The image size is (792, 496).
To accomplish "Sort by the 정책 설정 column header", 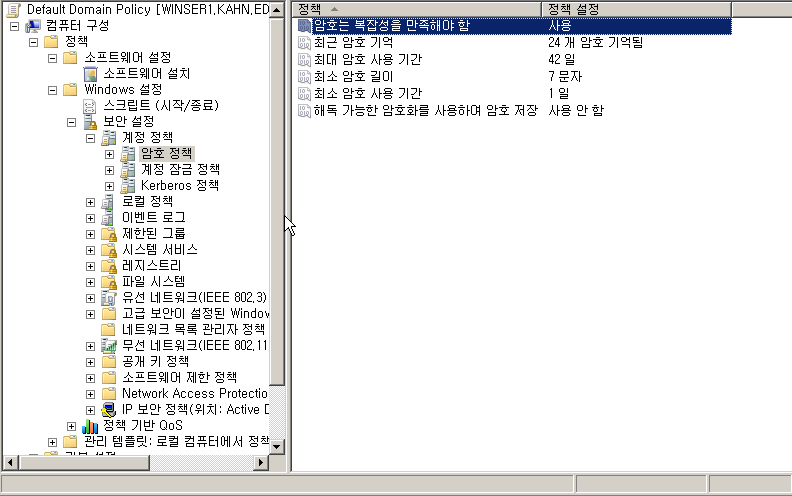I will (x=636, y=9).
